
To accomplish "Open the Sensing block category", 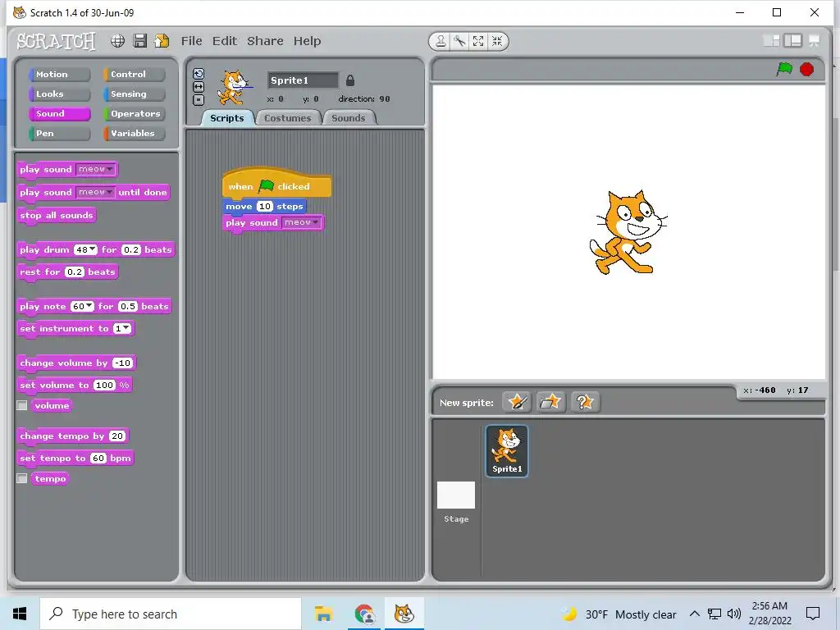I will coord(134,94).
